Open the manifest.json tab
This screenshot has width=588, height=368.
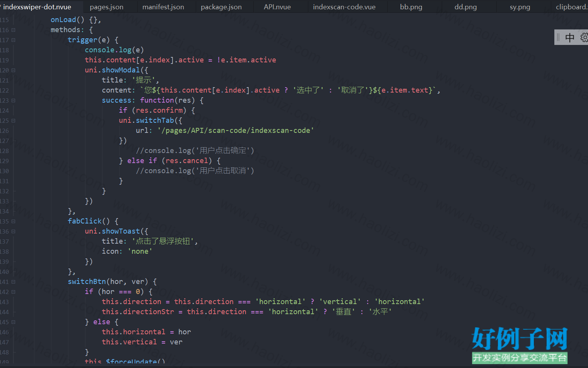pyautogui.click(x=163, y=7)
